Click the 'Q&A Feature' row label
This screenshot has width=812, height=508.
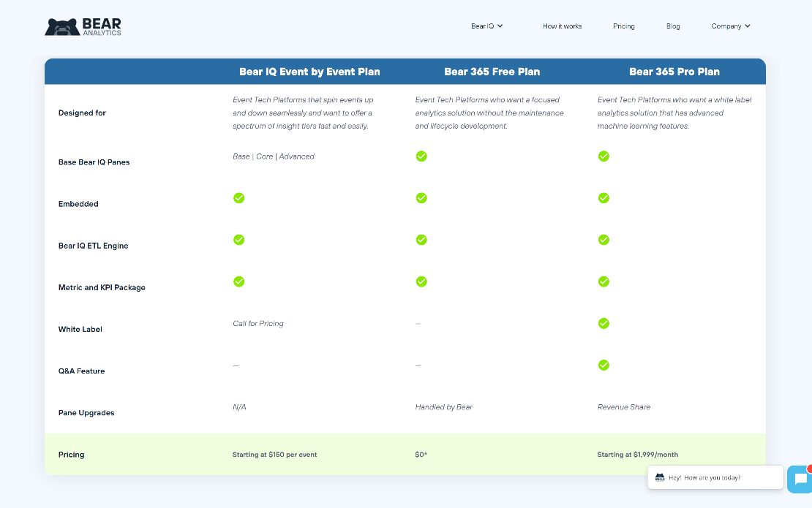[81, 371]
